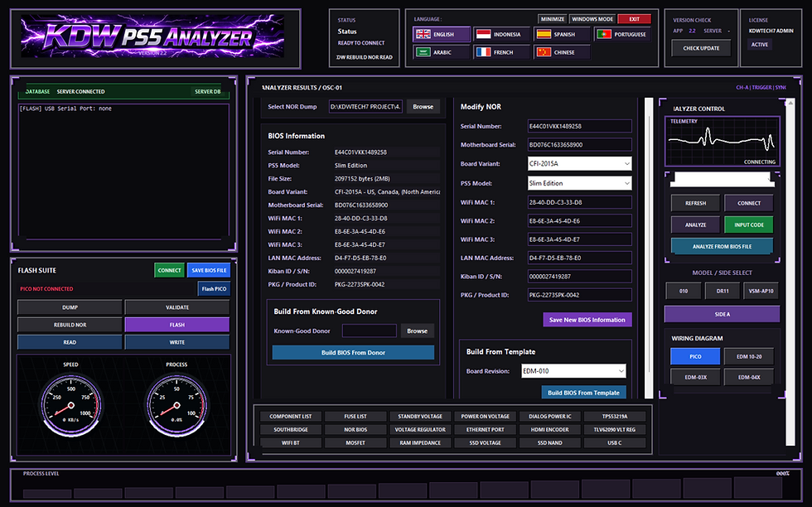Browse for Known-Good Donor file
Screen dimensions: 812x507
click(417, 331)
